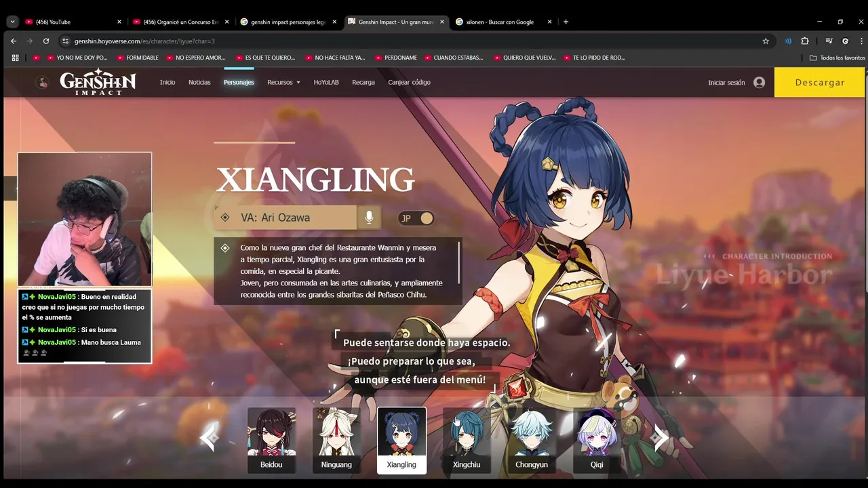868x488 pixels.
Task: Open the Canjear código page
Action: 409,82
